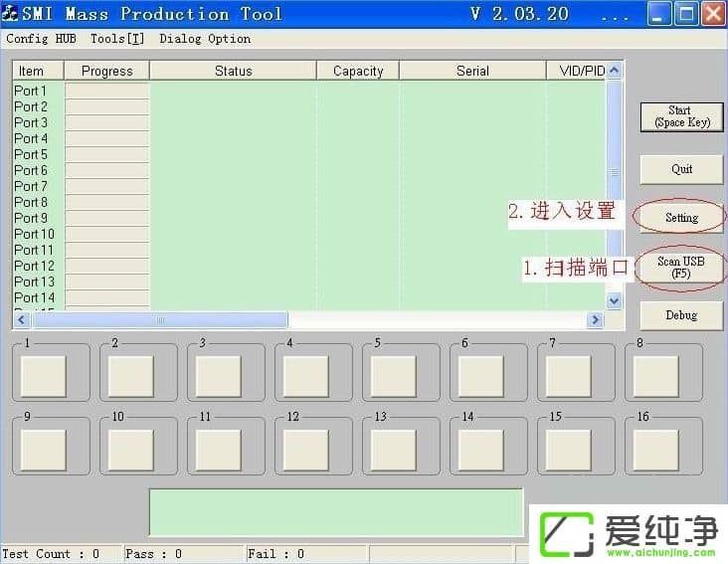The height and width of the screenshot is (564, 728).
Task: Click the horizontal scrollbar thumb
Action: [160, 319]
